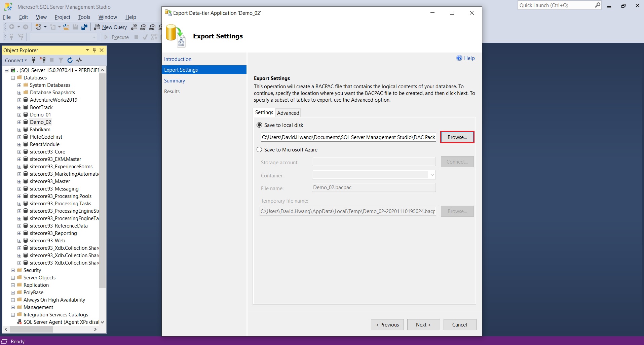The image size is (644, 345).
Task: Select the Save to local disk option
Action: coord(259,125)
